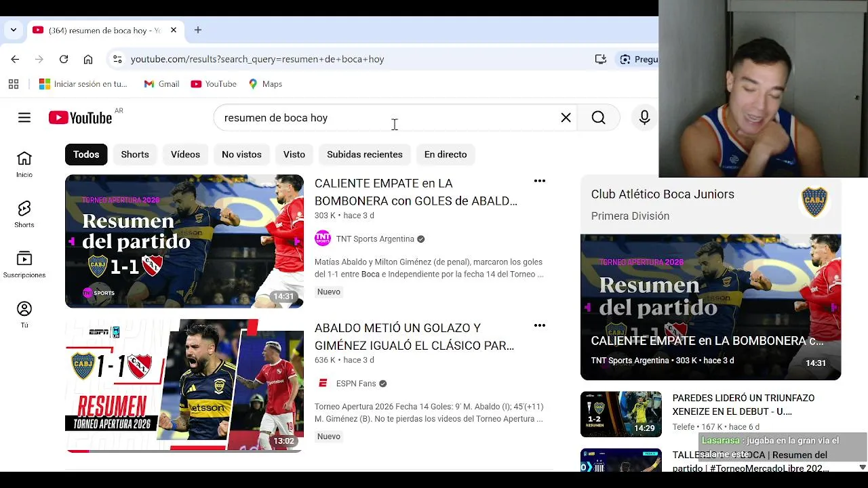Open Shorts in the sidebar
This screenshot has height=488, width=868.
[x=24, y=215]
